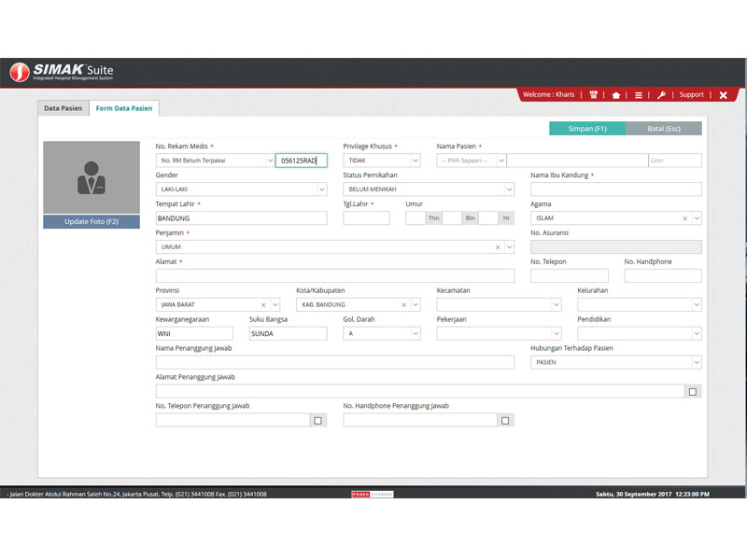Image resolution: width=747 pixels, height=560 pixels.
Task: Clear the Agama selection with X
Action: point(684,218)
